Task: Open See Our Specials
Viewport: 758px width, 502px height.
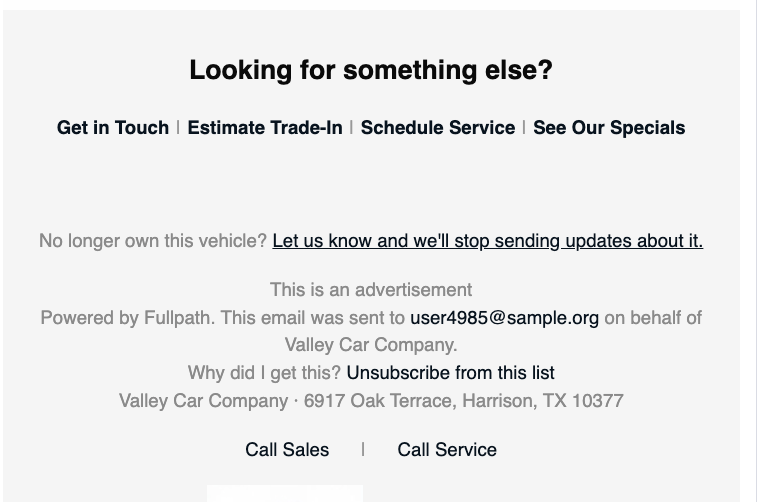Action: [609, 128]
